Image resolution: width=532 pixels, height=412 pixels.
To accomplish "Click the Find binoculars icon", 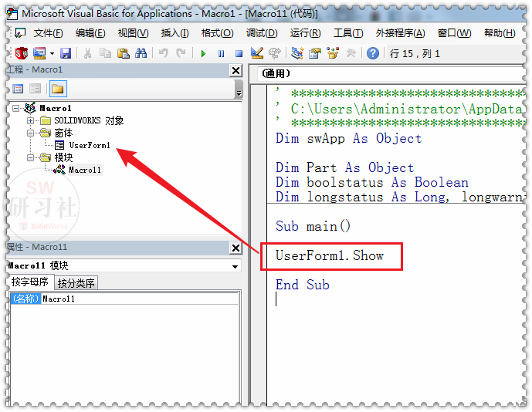I will tap(141, 53).
